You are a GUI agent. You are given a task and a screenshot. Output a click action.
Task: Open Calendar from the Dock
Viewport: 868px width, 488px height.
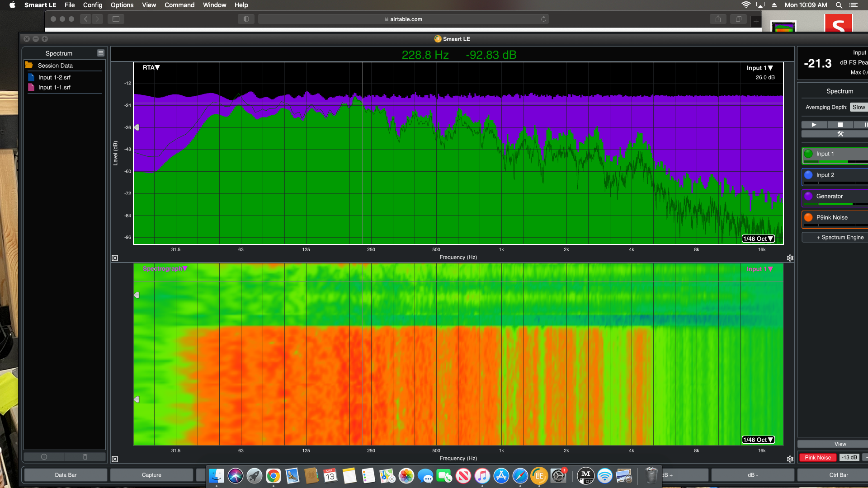[330, 476]
